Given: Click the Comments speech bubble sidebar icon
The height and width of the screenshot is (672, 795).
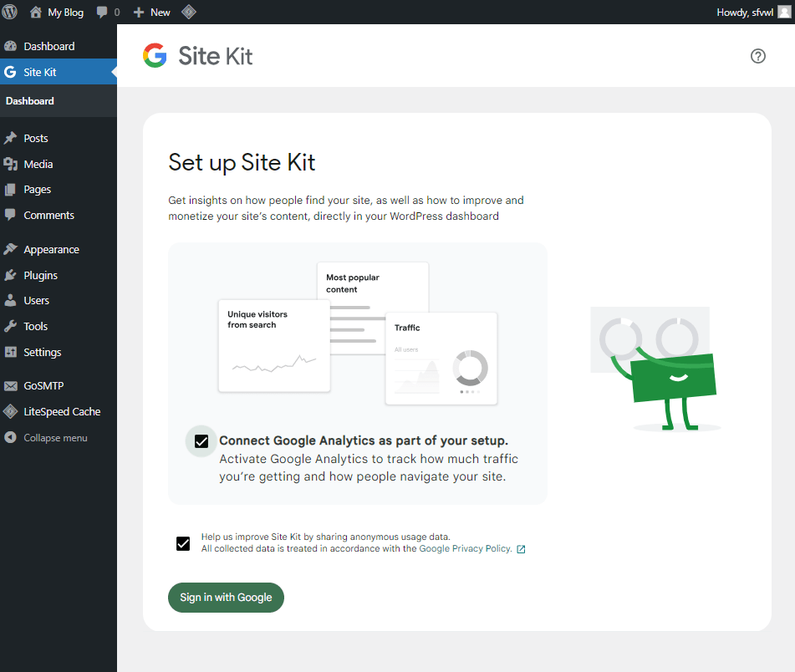Looking at the screenshot, I should click(x=10, y=214).
